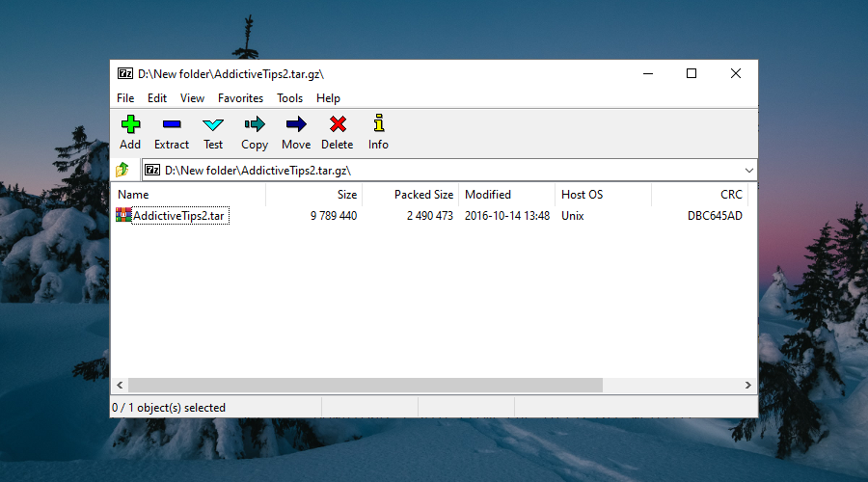The width and height of the screenshot is (868, 482).
Task: Click horizontal scrollbar right arrow
Action: (747, 386)
